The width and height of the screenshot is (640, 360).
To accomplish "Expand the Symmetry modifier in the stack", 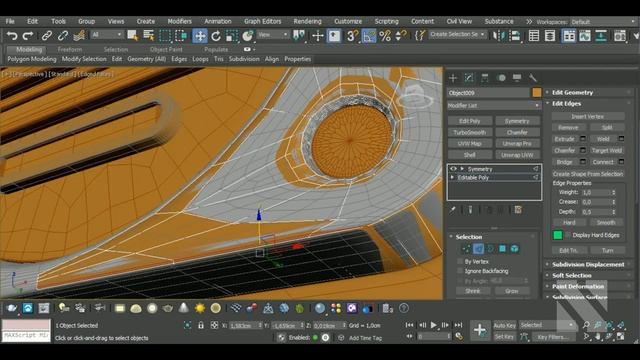I will click(462, 169).
